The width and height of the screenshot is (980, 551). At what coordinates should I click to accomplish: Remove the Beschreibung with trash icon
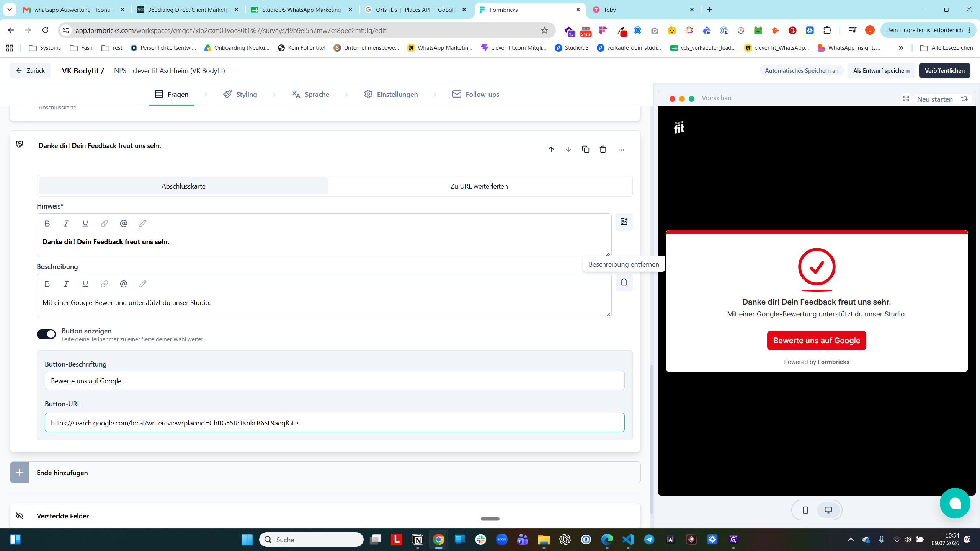coord(624,282)
